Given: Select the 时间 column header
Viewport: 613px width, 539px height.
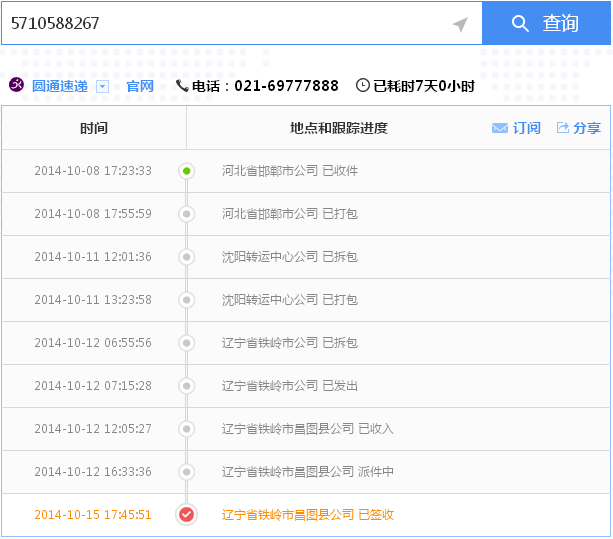Looking at the screenshot, I should point(94,128).
